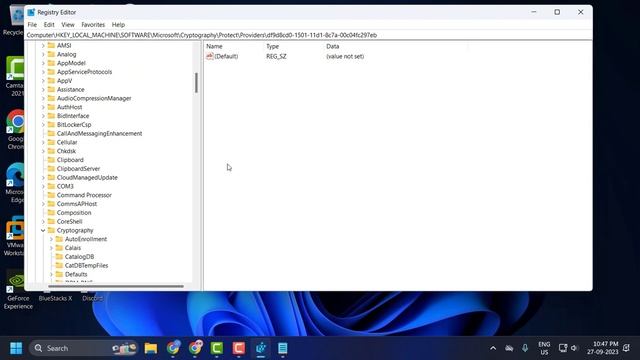Viewport: 640px width, 360px height.
Task: Expand the Analog key
Action: [43, 54]
